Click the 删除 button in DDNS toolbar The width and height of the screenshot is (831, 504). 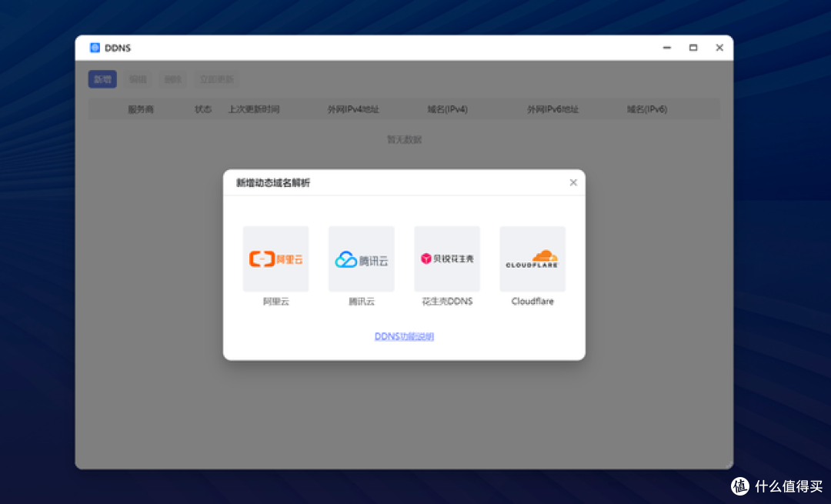pos(172,79)
